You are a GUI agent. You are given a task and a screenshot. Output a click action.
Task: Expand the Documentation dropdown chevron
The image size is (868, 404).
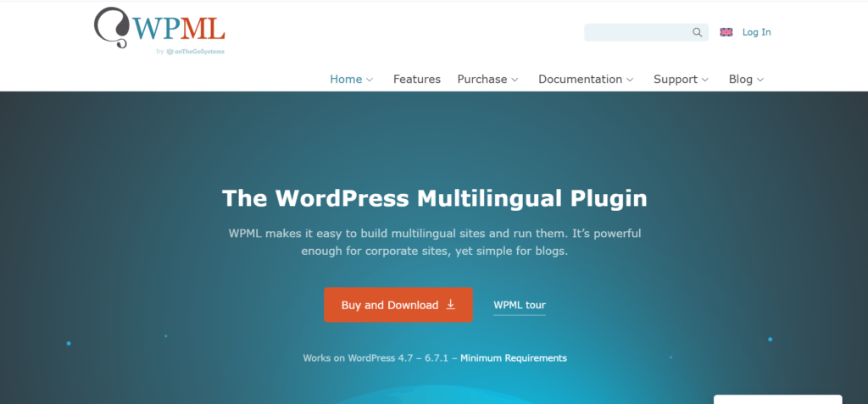(x=630, y=80)
